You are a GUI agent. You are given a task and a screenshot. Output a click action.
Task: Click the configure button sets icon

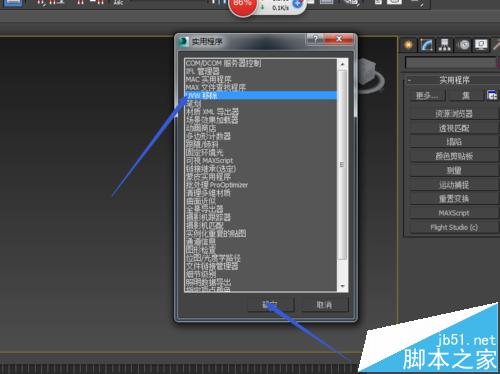491,96
